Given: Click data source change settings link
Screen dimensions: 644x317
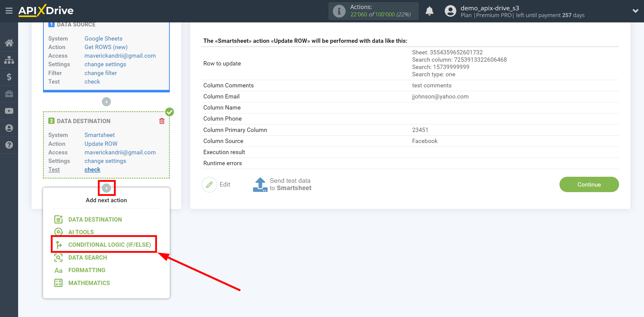Looking at the screenshot, I should pos(105,64).
